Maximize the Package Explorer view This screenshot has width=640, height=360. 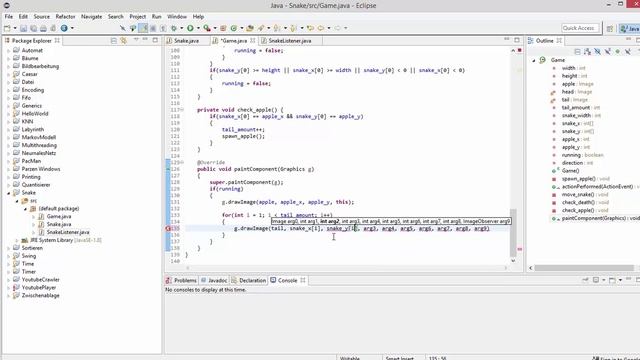155,40
